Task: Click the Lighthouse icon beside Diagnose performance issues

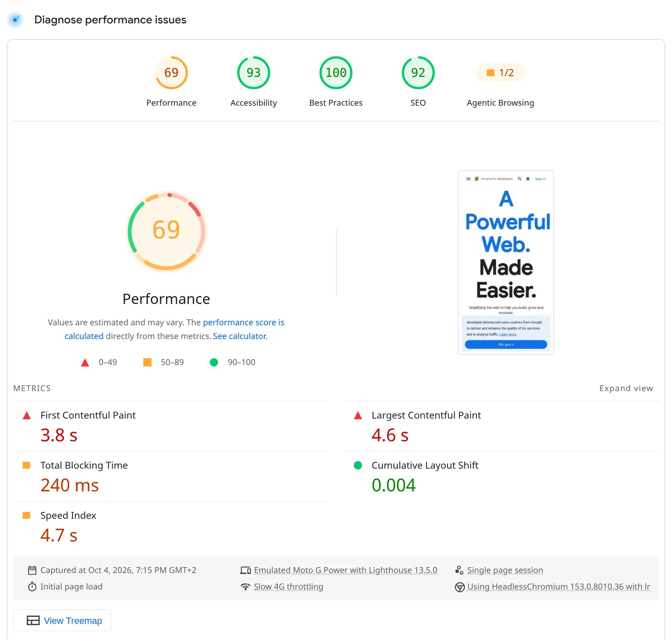Action: tap(15, 20)
